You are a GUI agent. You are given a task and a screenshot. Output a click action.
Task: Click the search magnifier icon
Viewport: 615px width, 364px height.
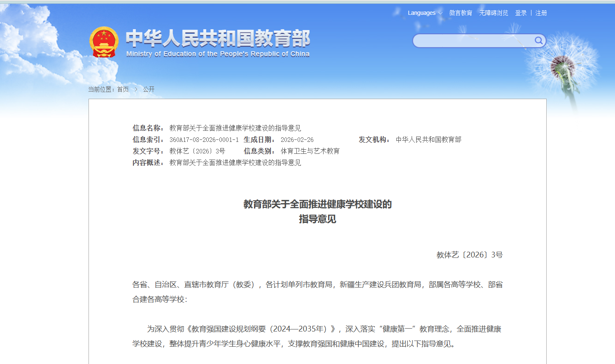(538, 40)
